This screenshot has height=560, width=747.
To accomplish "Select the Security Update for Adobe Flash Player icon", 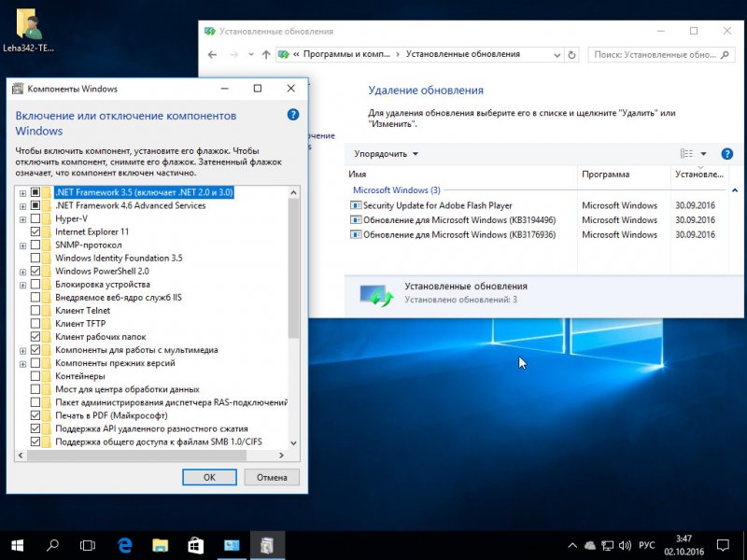I will click(x=356, y=205).
